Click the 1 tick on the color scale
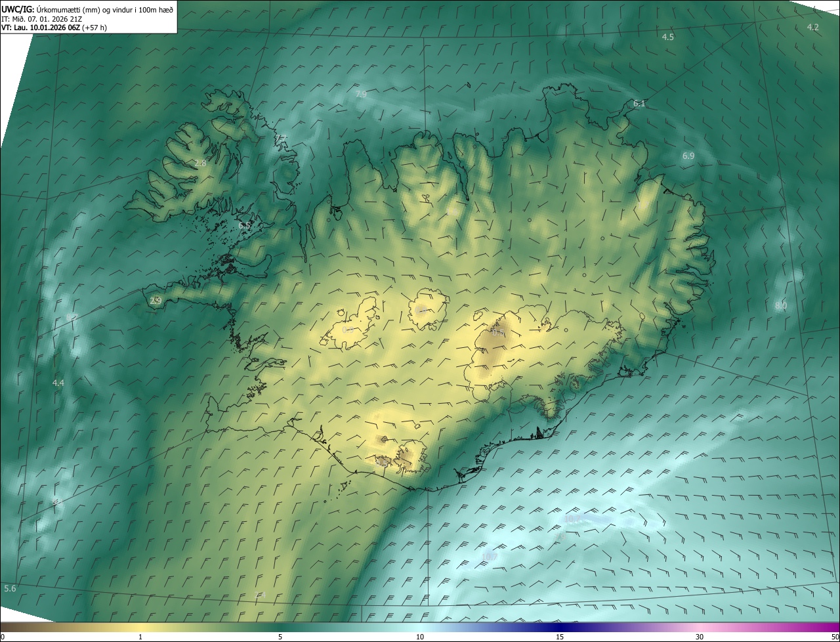Viewport: 840px width, 642px height. pyautogui.click(x=140, y=637)
